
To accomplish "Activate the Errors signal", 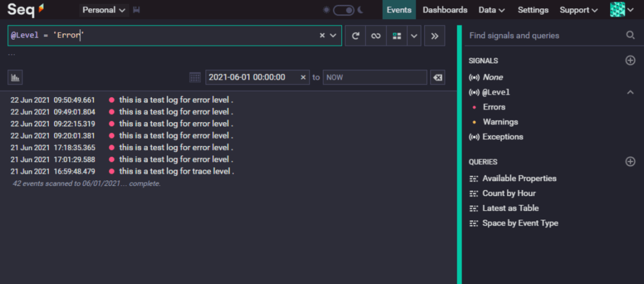I will pyautogui.click(x=494, y=107).
